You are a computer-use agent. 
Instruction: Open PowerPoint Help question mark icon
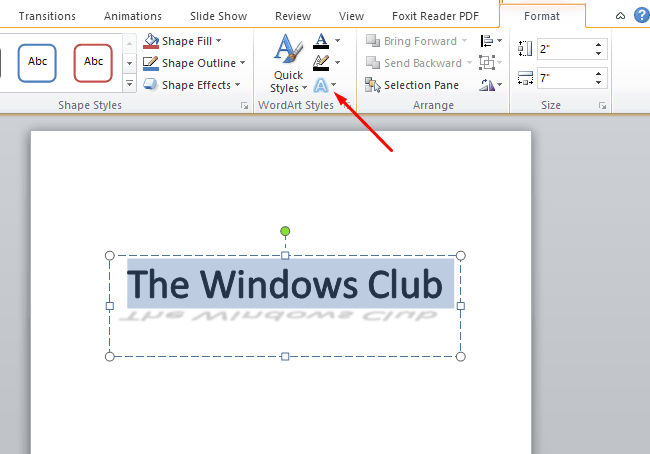pyautogui.click(x=642, y=16)
